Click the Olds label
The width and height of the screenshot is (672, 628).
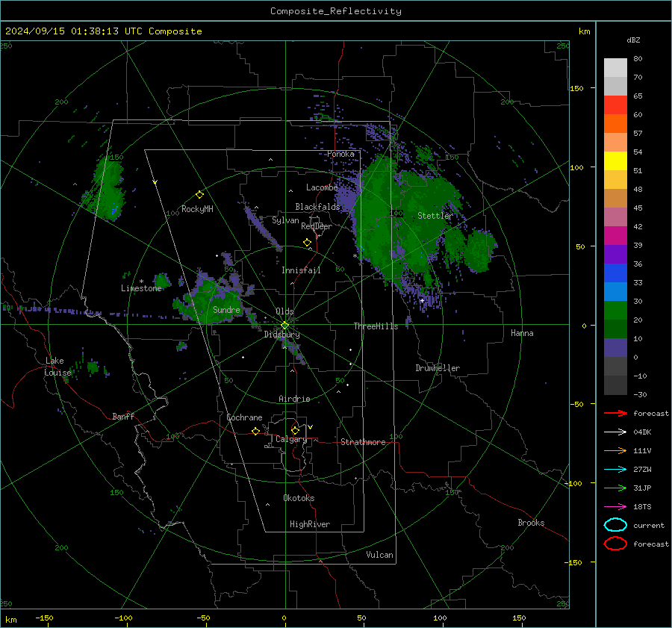click(x=284, y=311)
